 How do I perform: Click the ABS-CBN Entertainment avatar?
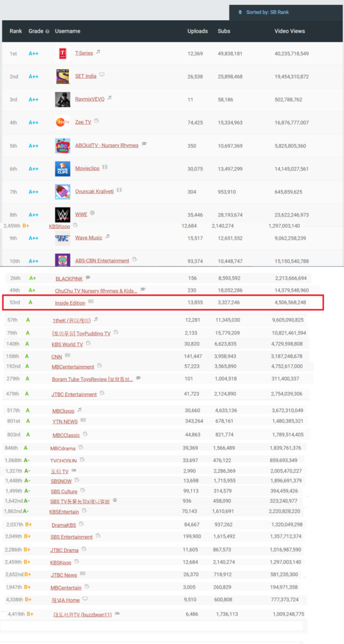[x=62, y=260]
